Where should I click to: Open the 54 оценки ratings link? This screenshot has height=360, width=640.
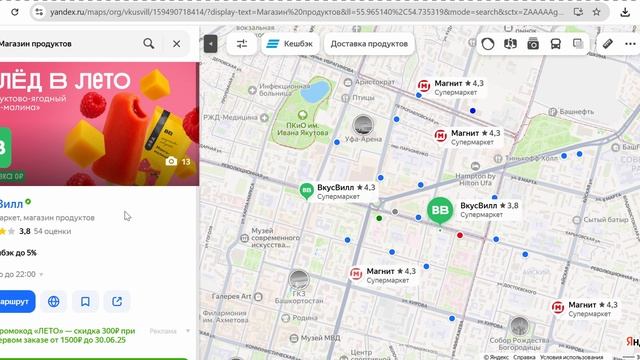coord(52,231)
